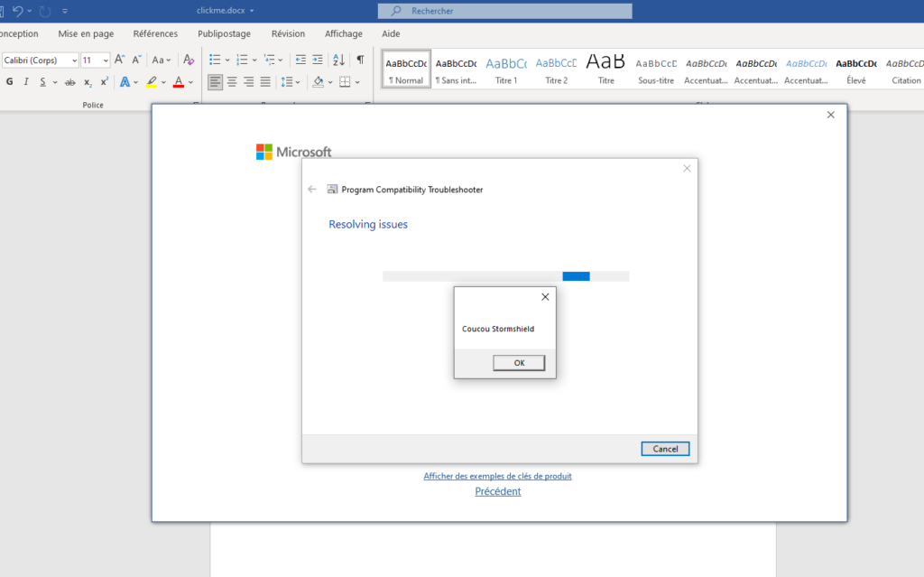This screenshot has height=577, width=924.
Task: Click the Undo arrow in title bar
Action: tap(18, 11)
